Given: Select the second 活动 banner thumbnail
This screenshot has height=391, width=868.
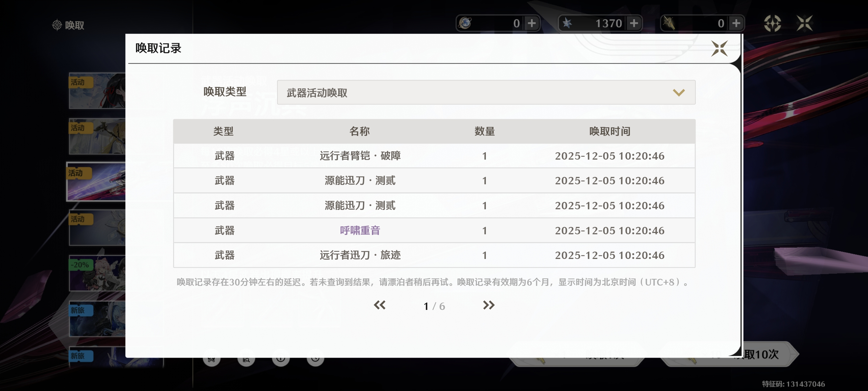Looking at the screenshot, I should coord(97,136).
